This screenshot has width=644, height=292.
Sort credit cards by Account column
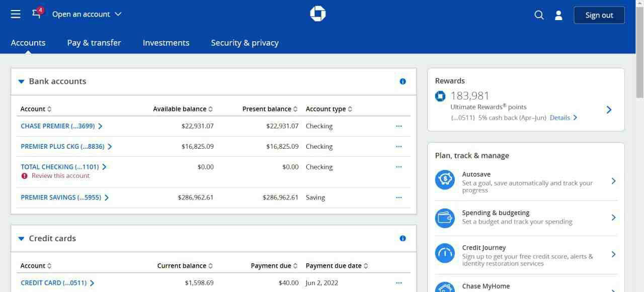pos(36,266)
